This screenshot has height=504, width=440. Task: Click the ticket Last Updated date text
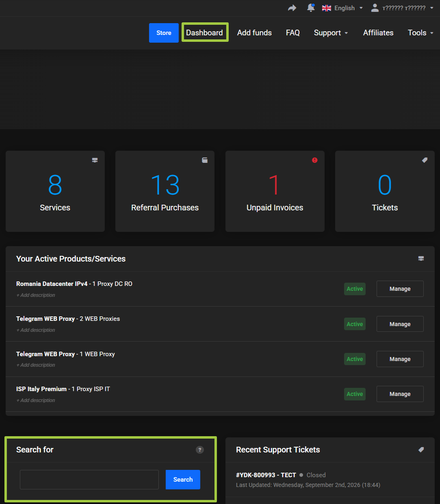pyautogui.click(x=308, y=485)
